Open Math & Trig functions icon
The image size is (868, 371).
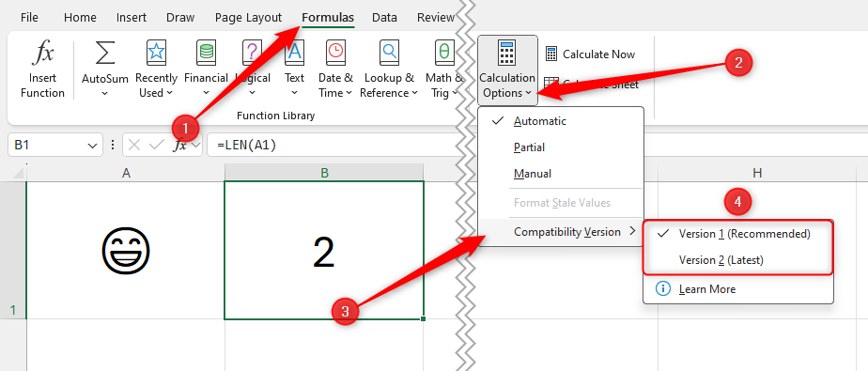(x=443, y=54)
